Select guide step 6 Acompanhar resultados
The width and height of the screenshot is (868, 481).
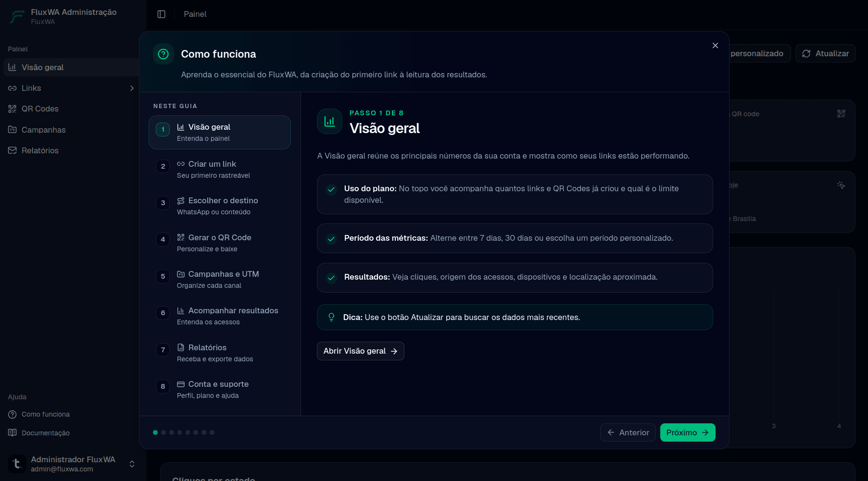click(x=220, y=316)
